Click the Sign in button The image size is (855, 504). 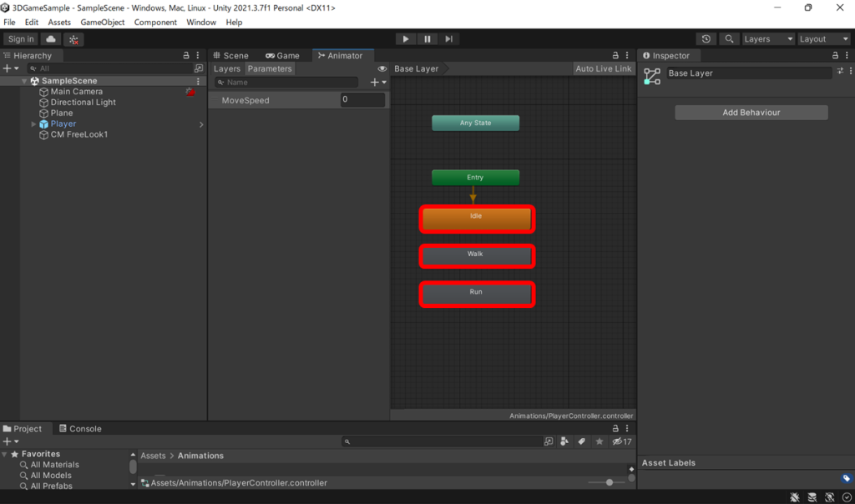click(x=20, y=38)
